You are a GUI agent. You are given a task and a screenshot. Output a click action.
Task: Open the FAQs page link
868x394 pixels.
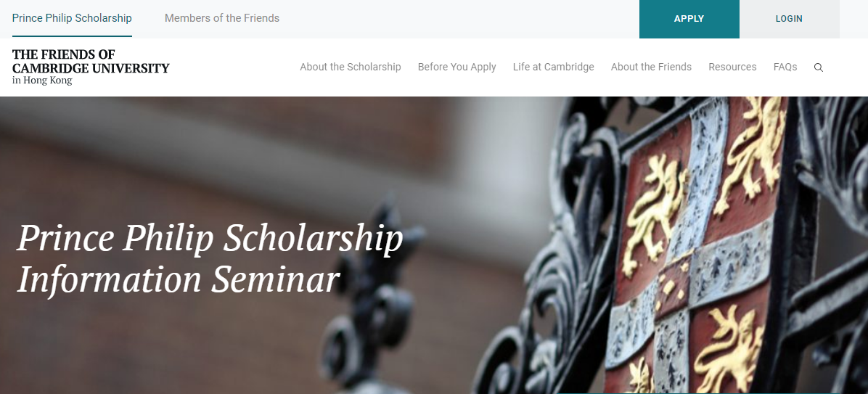pyautogui.click(x=785, y=67)
